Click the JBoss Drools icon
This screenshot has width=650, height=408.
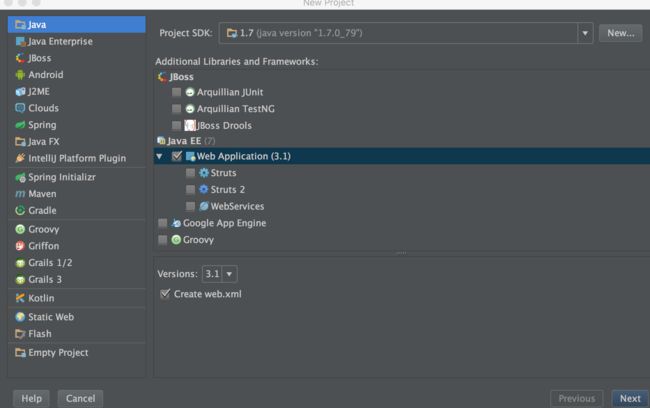coord(190,125)
